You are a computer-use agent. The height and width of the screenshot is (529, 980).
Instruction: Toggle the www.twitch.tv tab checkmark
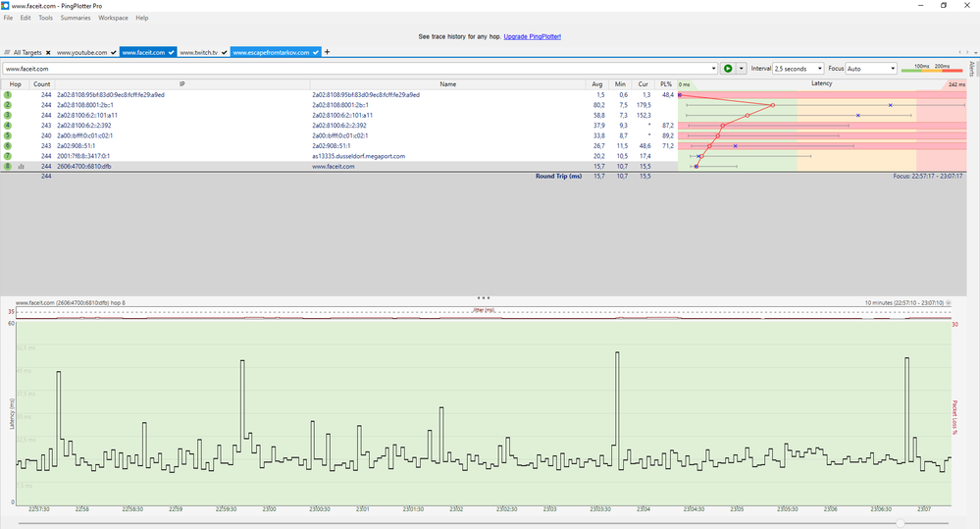pos(225,53)
